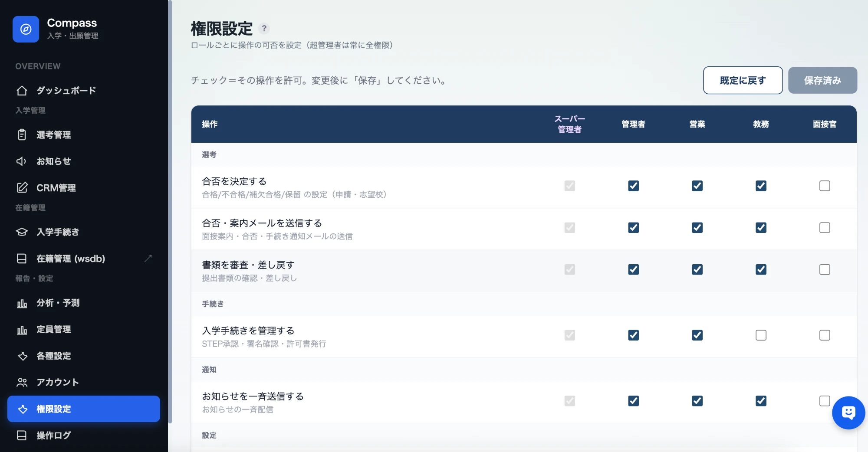The height and width of the screenshot is (452, 868).
Task: Click the clipboard icon for 選考管理
Action: point(22,135)
